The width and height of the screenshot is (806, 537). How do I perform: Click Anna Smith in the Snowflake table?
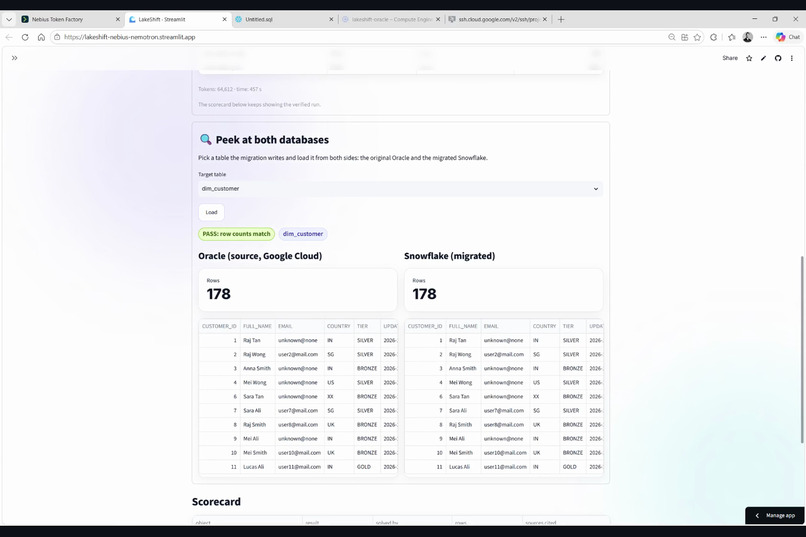coord(463,368)
